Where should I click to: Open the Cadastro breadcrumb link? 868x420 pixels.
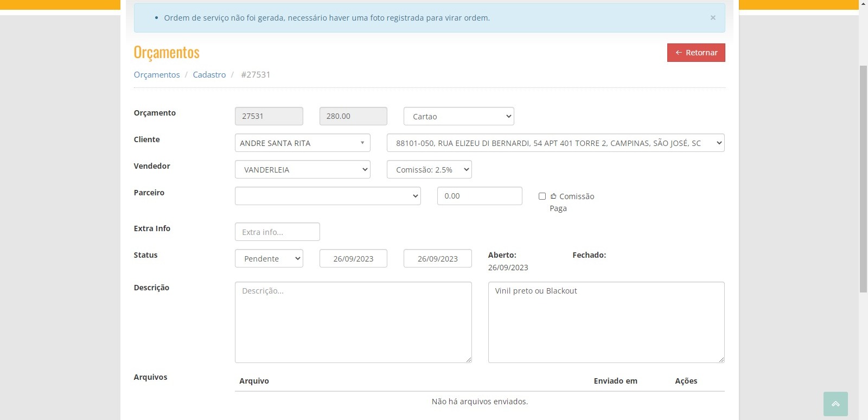tap(209, 75)
